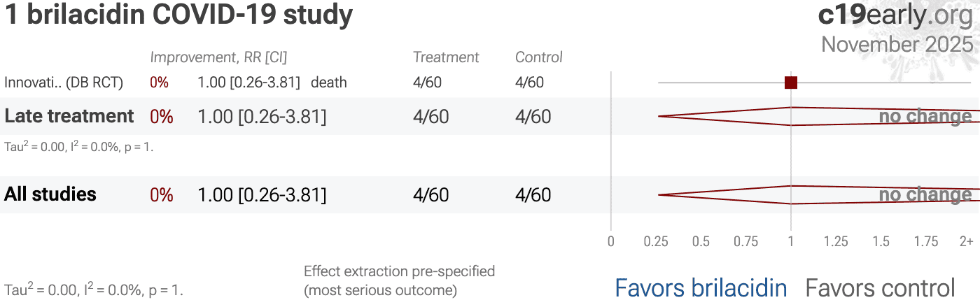Click the Favors brilacidin label

point(701,287)
